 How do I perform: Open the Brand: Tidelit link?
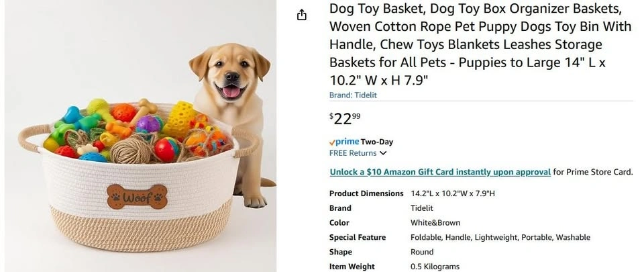click(x=353, y=95)
